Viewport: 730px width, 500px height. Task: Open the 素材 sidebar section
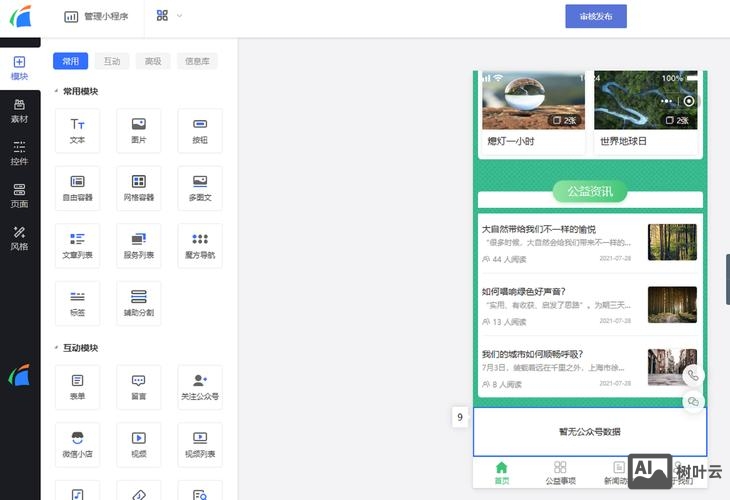[x=19, y=111]
